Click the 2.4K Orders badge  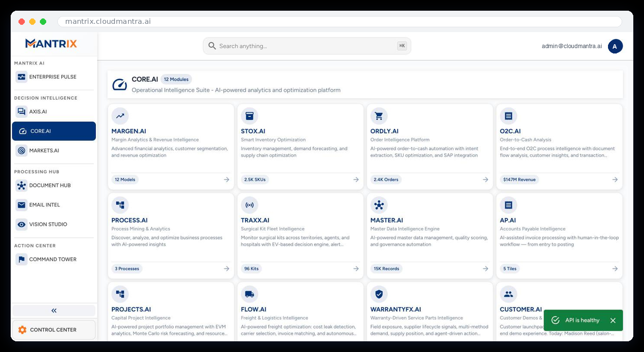386,179
